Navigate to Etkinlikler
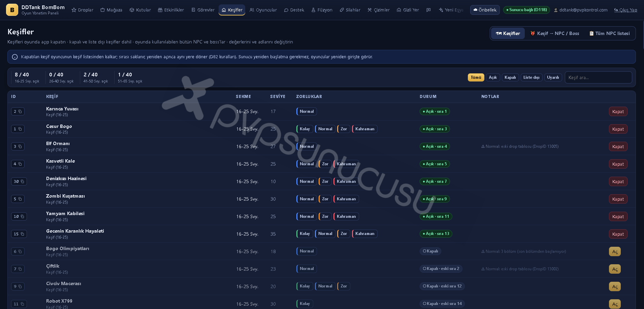 pyautogui.click(x=171, y=10)
